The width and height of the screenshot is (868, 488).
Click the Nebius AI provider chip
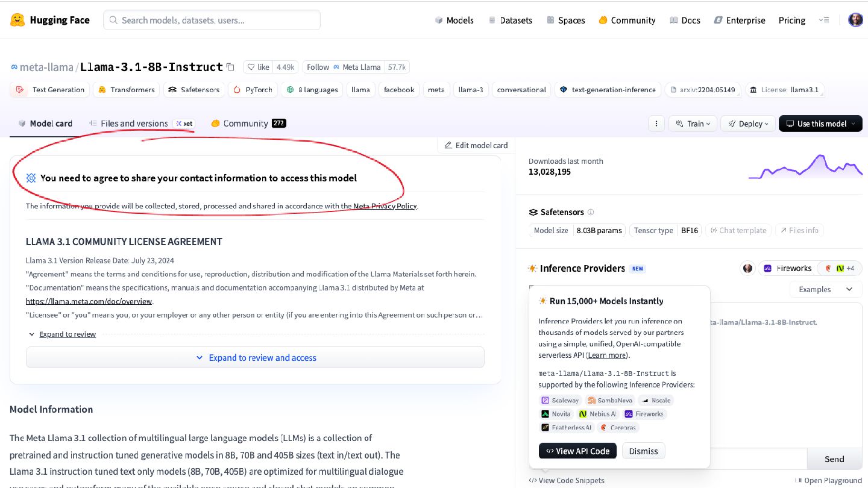click(597, 414)
